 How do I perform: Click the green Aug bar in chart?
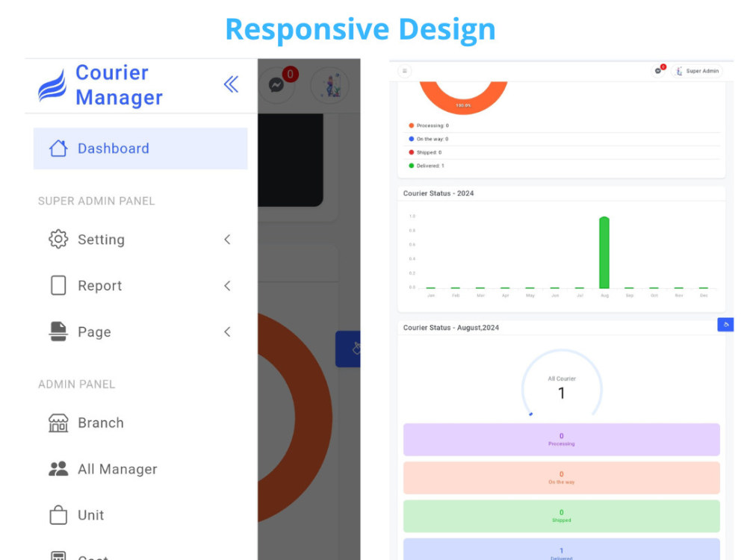pyautogui.click(x=604, y=252)
